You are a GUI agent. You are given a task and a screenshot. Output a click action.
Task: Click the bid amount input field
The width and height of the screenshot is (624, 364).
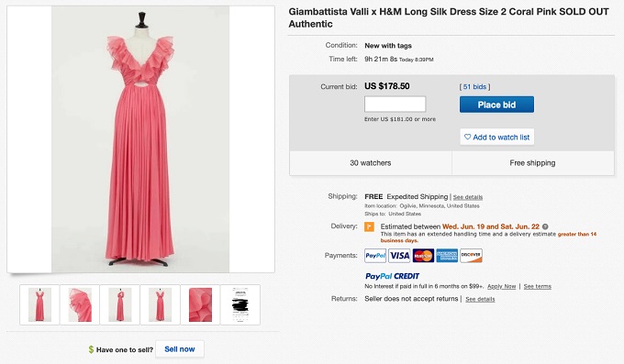(x=396, y=105)
